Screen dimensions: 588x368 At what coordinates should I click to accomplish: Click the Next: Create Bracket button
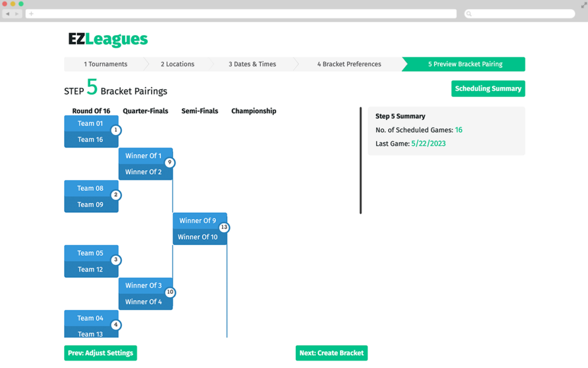coord(331,352)
